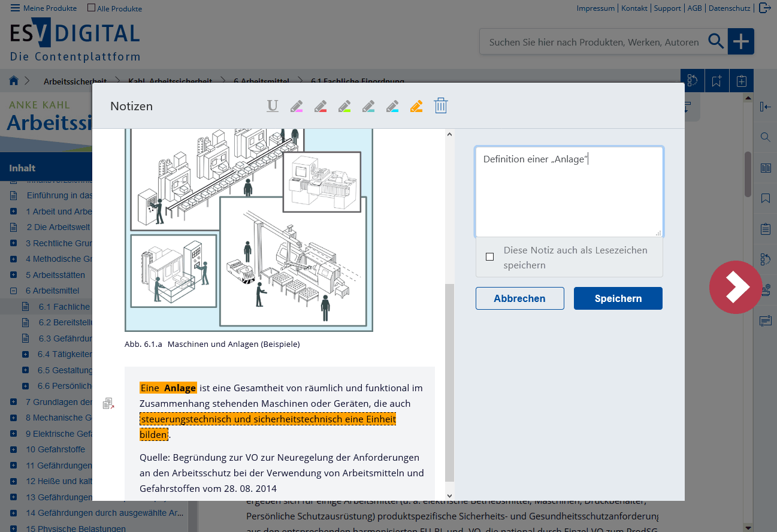Image resolution: width=777 pixels, height=532 pixels.
Task: Choose the pink highlighter pen
Action: pos(297,106)
